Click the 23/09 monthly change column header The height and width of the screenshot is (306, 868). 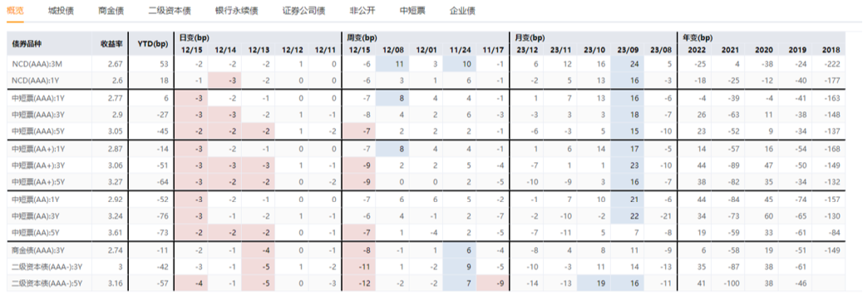point(627,50)
